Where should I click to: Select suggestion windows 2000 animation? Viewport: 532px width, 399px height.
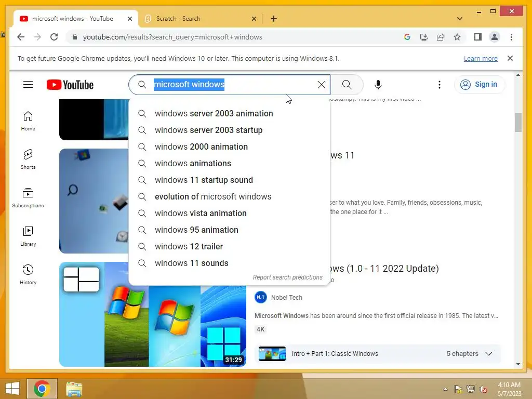point(229,147)
